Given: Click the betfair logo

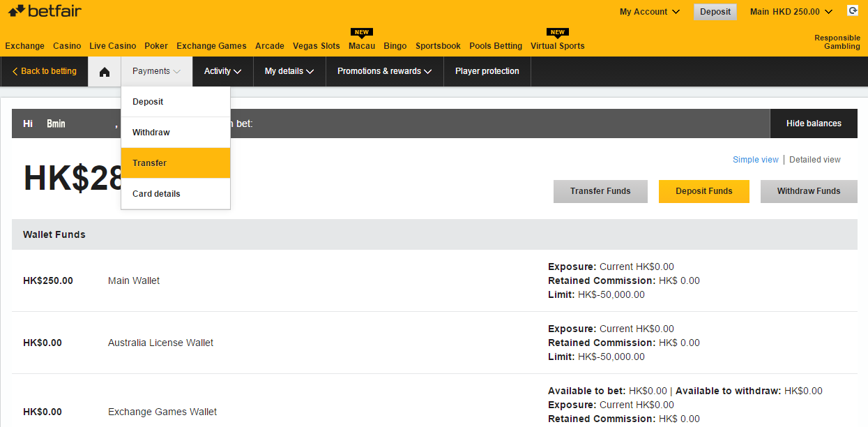Looking at the screenshot, I should (x=45, y=10).
